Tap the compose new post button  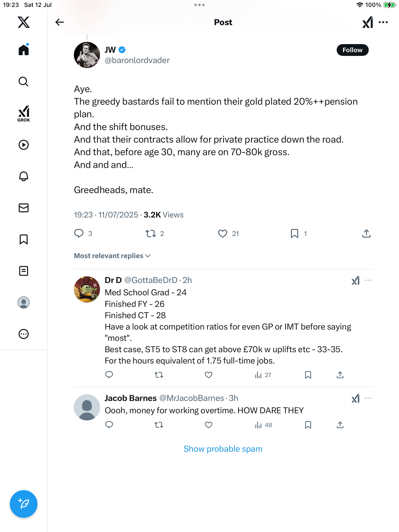click(24, 504)
